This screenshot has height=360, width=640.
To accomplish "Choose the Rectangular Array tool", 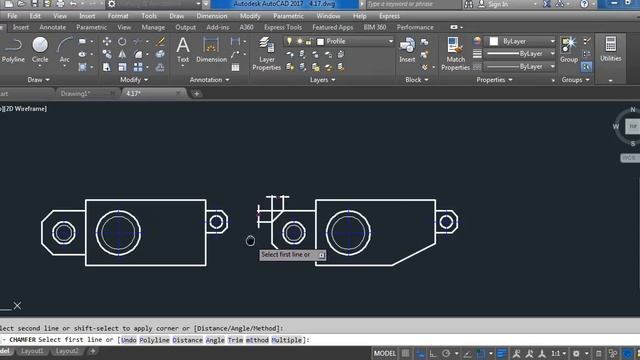I will 138,67.
